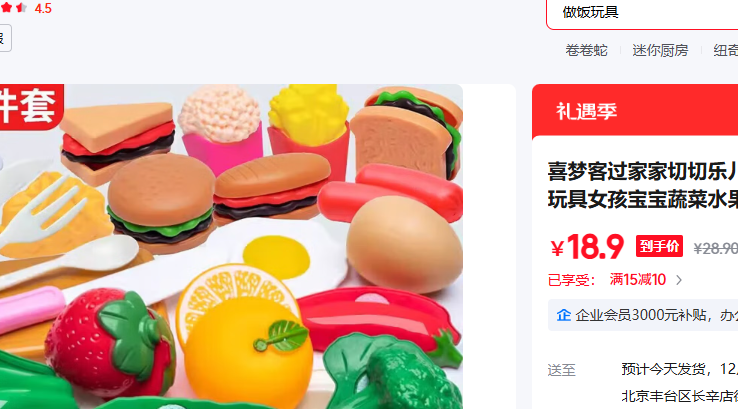
Task: Open the 企业会员3000元补贴 subsidy offer
Action: (656, 315)
